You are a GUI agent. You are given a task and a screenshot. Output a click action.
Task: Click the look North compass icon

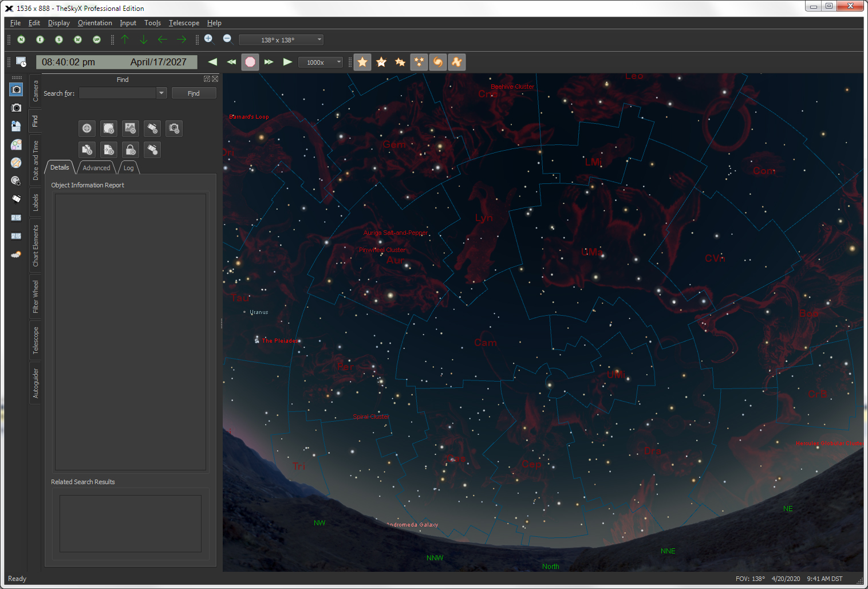pos(21,40)
